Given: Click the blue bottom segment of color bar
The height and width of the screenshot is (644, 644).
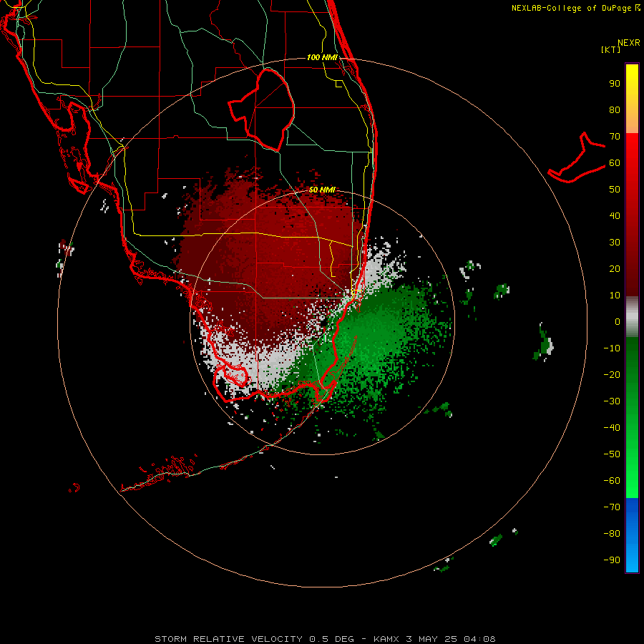Looking at the screenshot, I should tap(632, 535).
